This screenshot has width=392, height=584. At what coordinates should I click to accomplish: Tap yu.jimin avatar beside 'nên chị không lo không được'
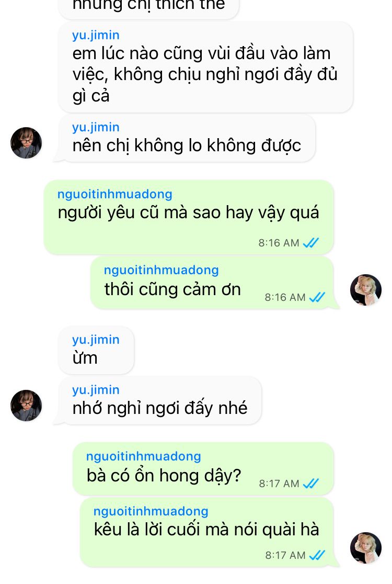coord(26,143)
